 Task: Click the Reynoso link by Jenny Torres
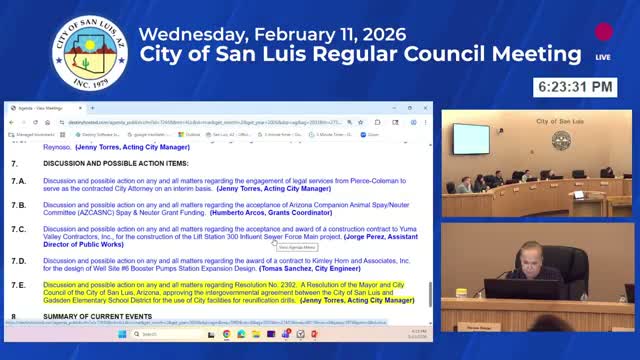click(x=116, y=147)
